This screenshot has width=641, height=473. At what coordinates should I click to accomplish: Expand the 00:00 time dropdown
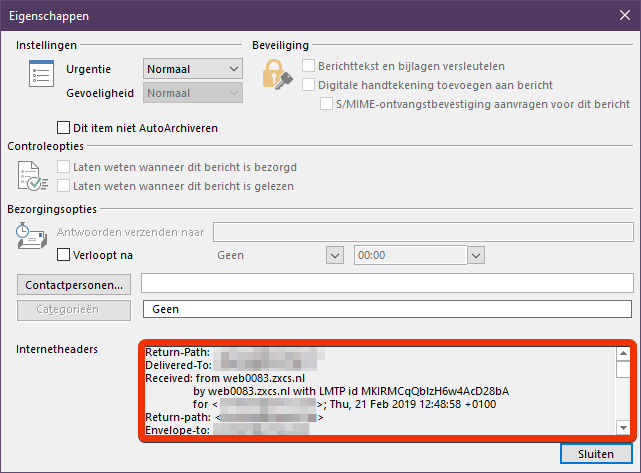[475, 255]
